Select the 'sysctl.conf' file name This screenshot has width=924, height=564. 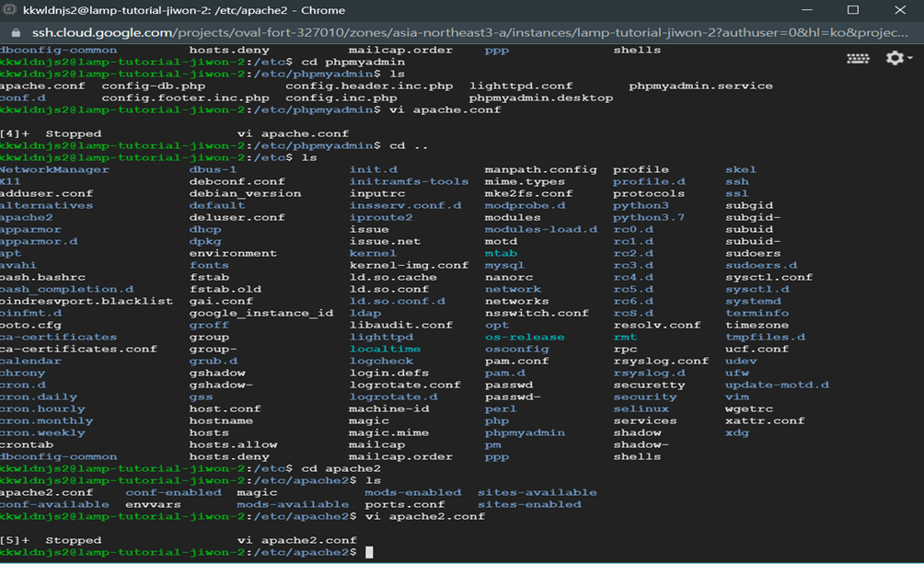click(769, 277)
